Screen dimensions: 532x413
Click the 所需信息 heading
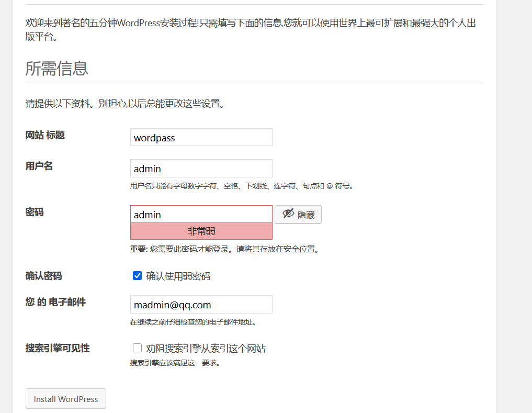(56, 69)
